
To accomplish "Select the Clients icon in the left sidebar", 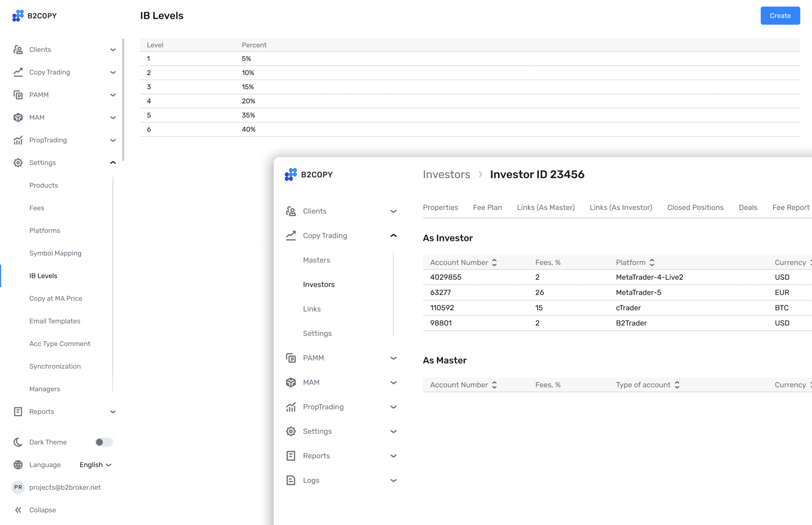I will [18, 49].
